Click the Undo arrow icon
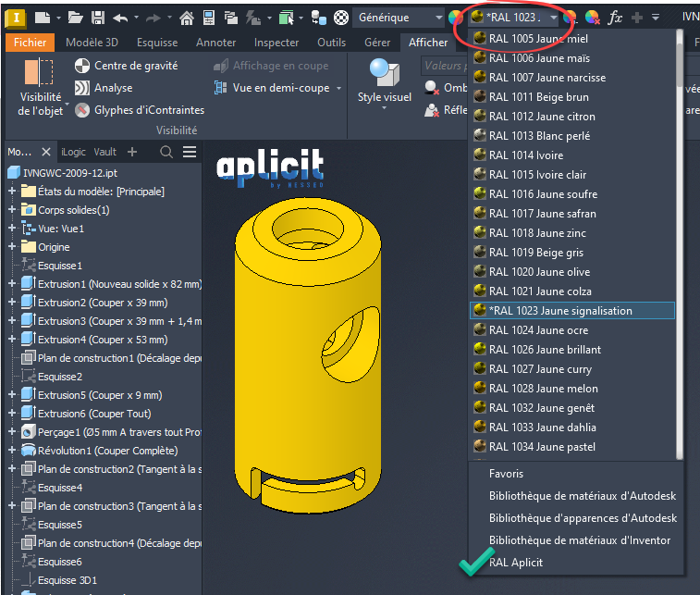 [x=120, y=17]
